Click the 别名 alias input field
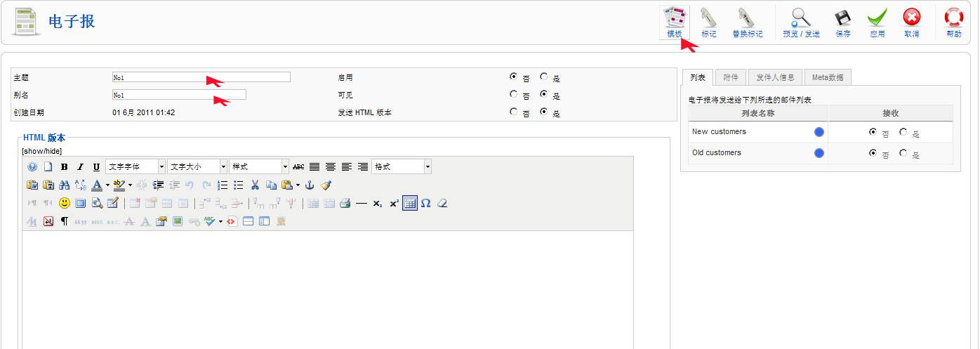 point(179,95)
